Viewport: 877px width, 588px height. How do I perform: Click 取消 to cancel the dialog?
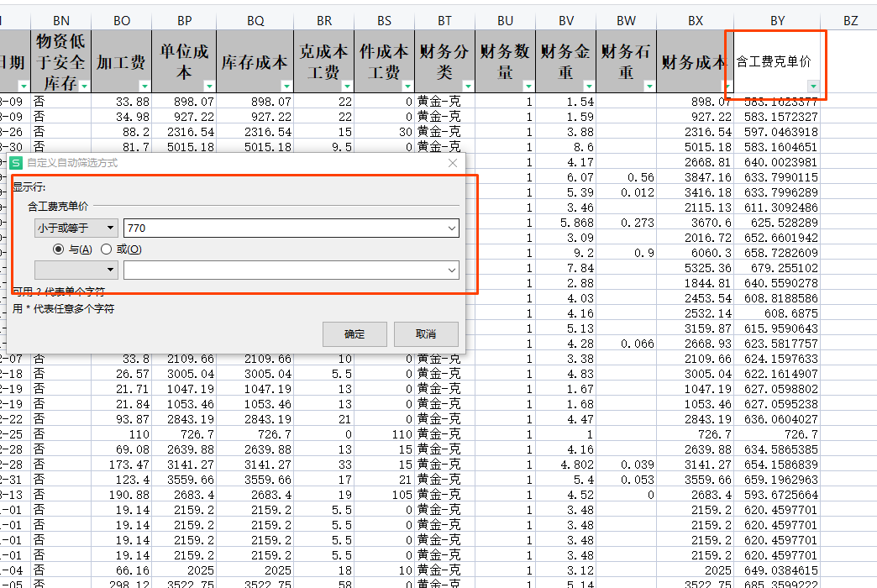(x=426, y=333)
